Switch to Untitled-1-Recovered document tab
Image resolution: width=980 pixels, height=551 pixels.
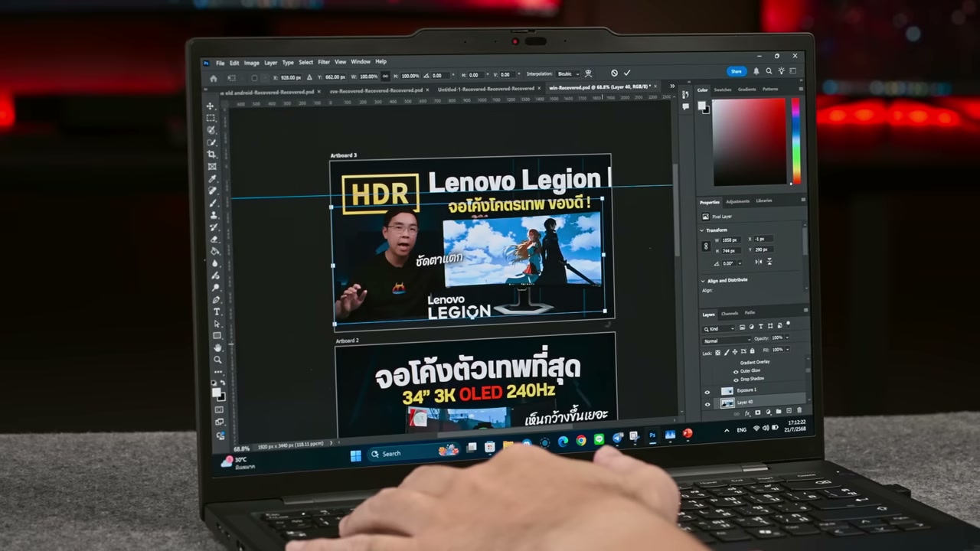pos(486,89)
